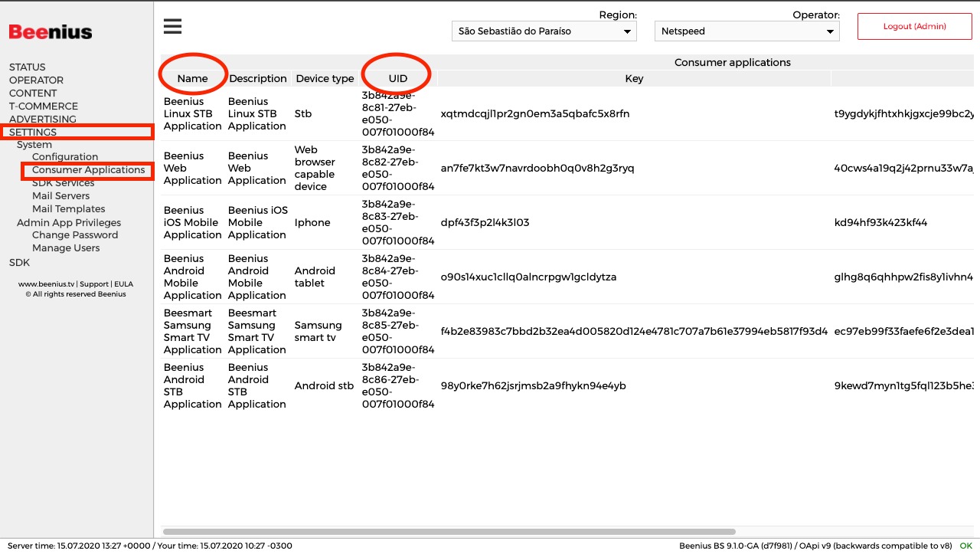Sort by the Name column header
The image size is (980, 554).
[192, 79]
